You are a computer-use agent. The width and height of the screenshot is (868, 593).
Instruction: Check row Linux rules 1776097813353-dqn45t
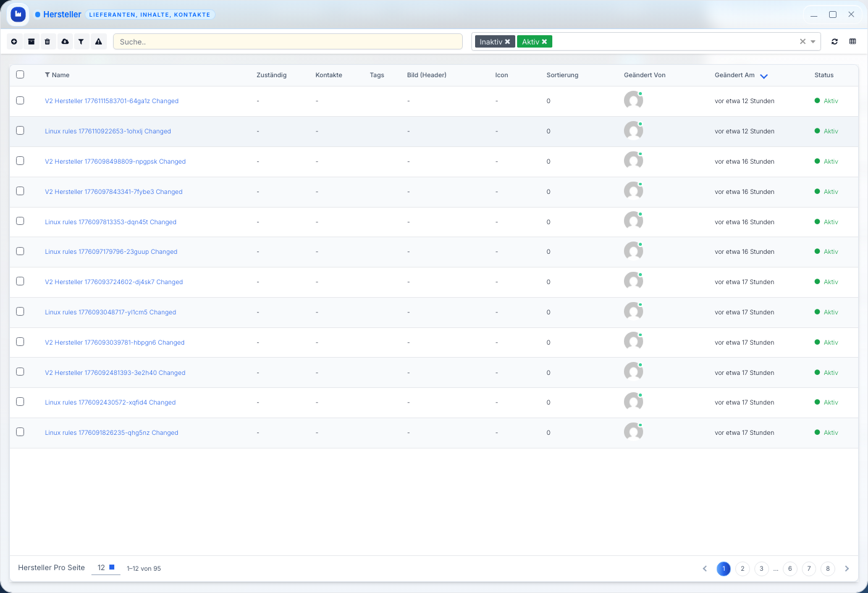(20, 221)
